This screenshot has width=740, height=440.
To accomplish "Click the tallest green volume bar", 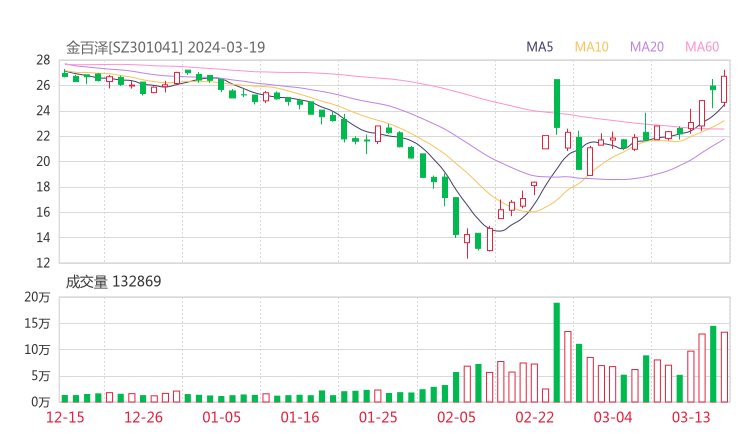I will tap(557, 353).
